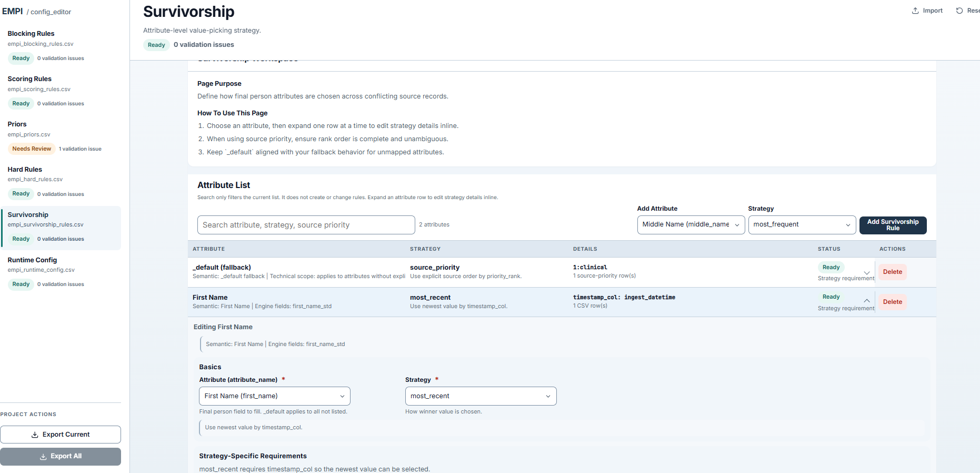980x473 pixels.
Task: Click the Add Survivorship Rule button
Action: (893, 225)
